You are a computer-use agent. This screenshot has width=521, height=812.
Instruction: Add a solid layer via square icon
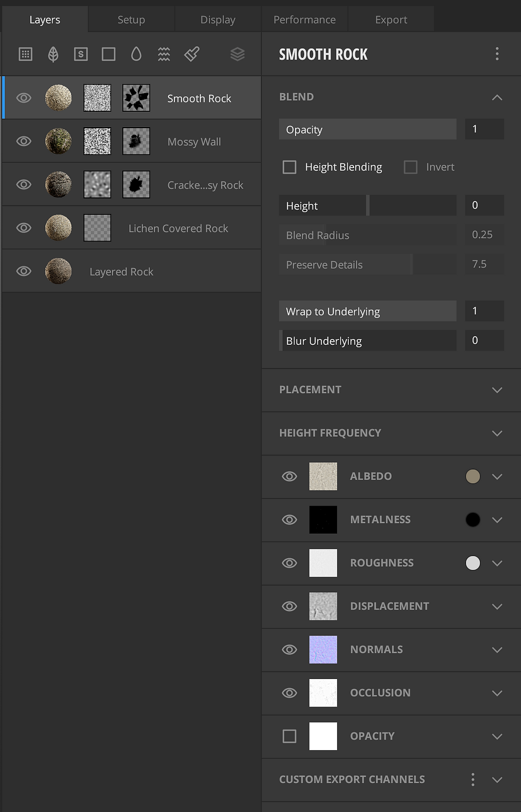[108, 54]
